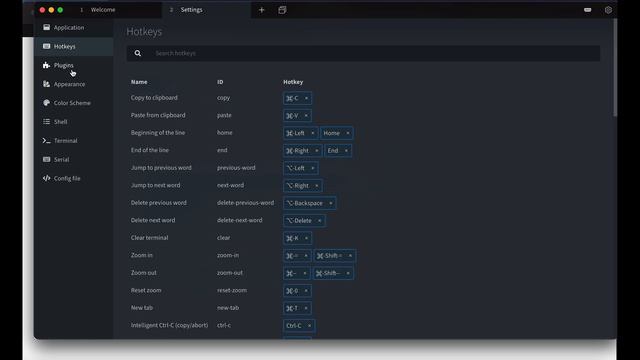Open the Color Scheme settings section

point(73,103)
